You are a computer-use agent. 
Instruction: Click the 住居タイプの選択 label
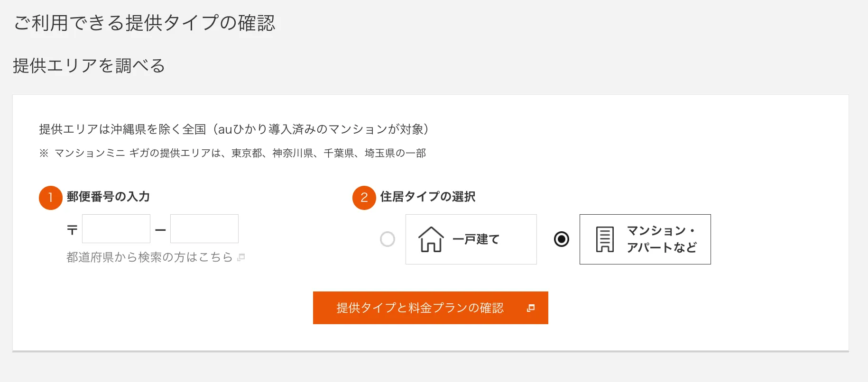[x=427, y=197]
